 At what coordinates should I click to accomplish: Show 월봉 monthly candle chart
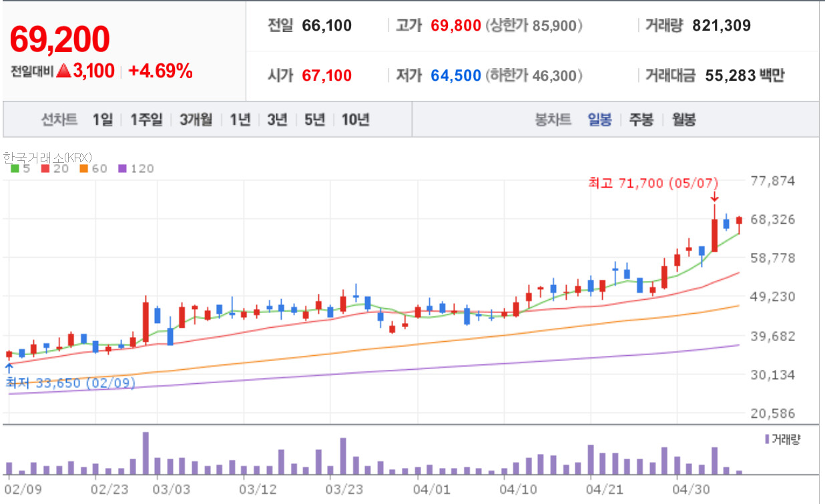(x=684, y=120)
